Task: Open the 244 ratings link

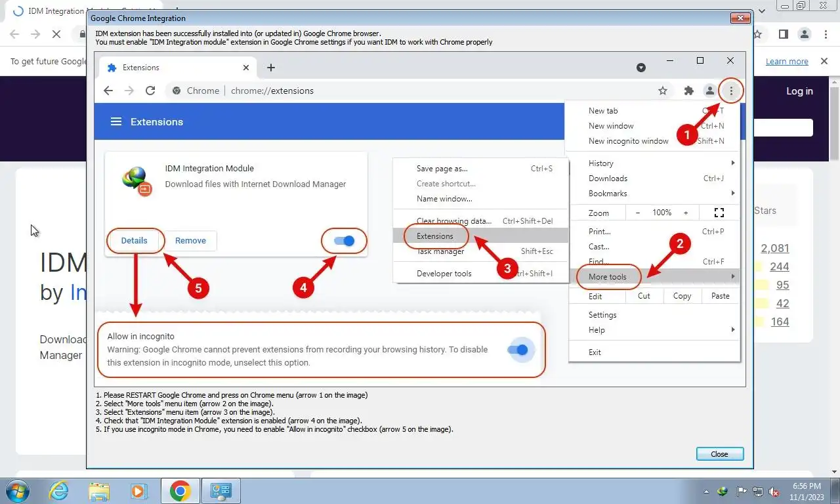Action: tap(780, 266)
